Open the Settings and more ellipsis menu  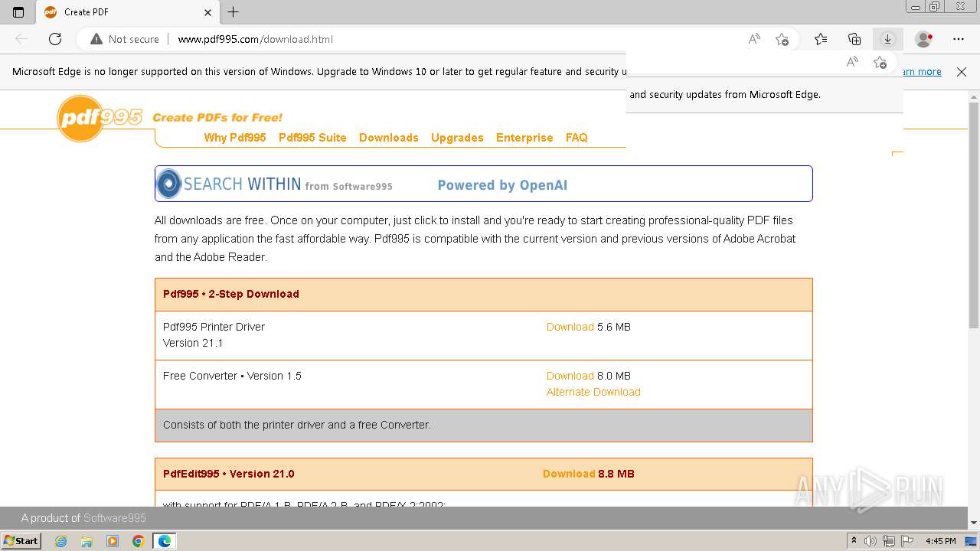(x=959, y=39)
